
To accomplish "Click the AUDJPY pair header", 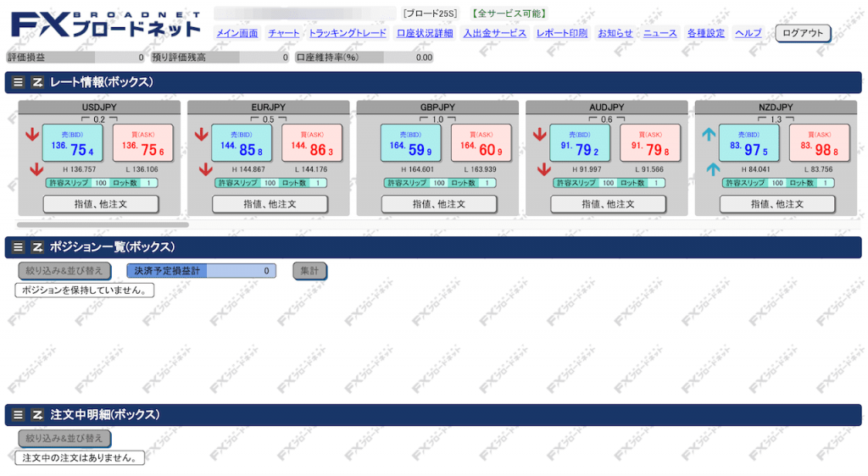I will (x=607, y=108).
